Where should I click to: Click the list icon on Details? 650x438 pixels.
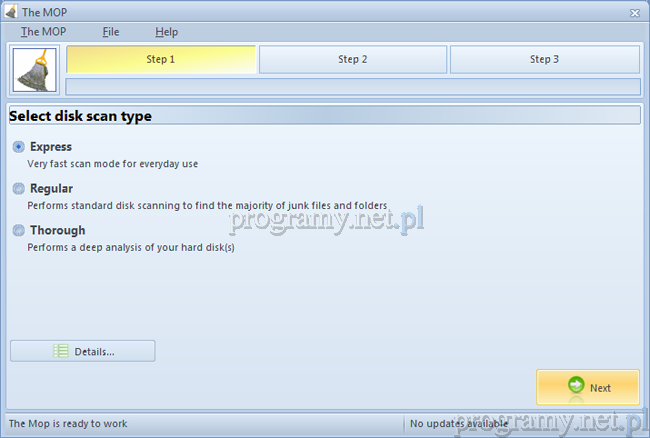click(x=61, y=351)
